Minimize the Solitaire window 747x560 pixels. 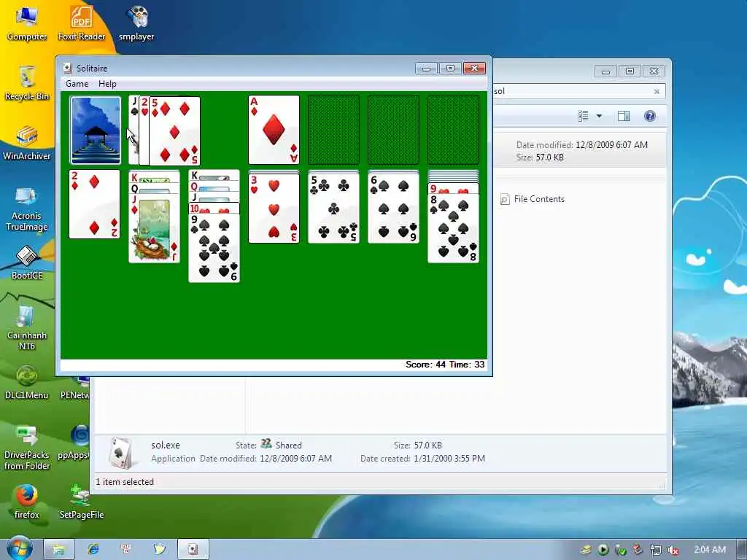pos(426,69)
